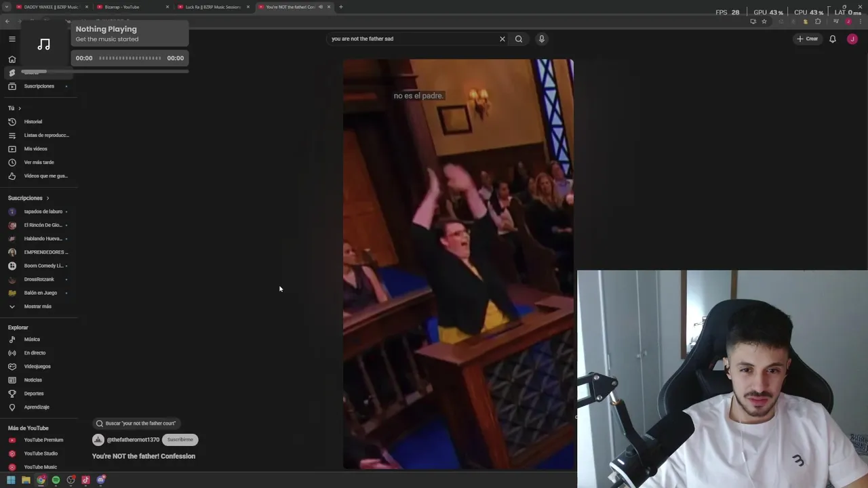Open Chrome three-dot menu

[860, 21]
